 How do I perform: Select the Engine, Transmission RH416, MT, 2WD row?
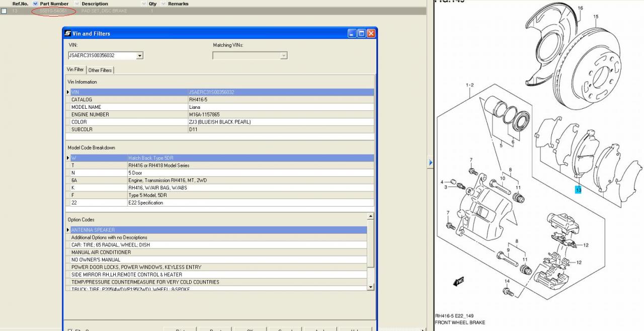[220, 180]
